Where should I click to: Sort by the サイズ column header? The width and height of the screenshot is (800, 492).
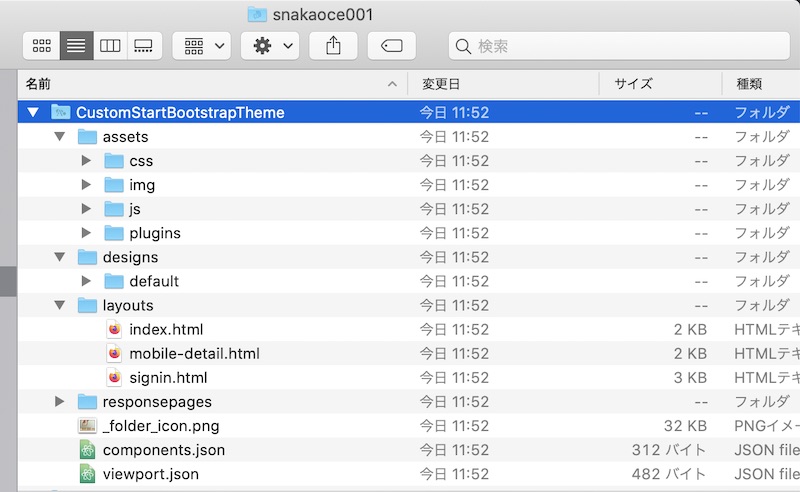point(660,84)
